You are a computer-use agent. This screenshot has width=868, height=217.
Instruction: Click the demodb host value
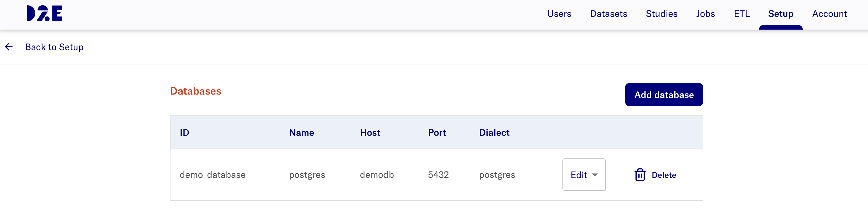point(377,175)
